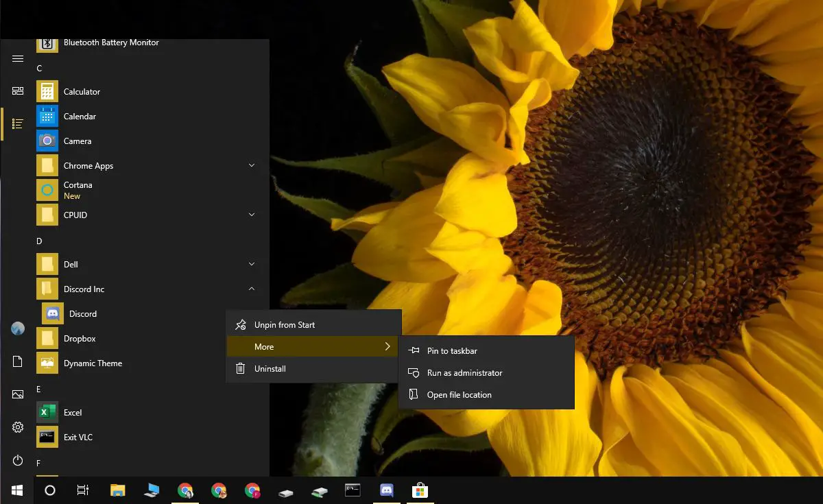Open Excel from the Start menu
Screen dimensions: 823x504
(72, 413)
